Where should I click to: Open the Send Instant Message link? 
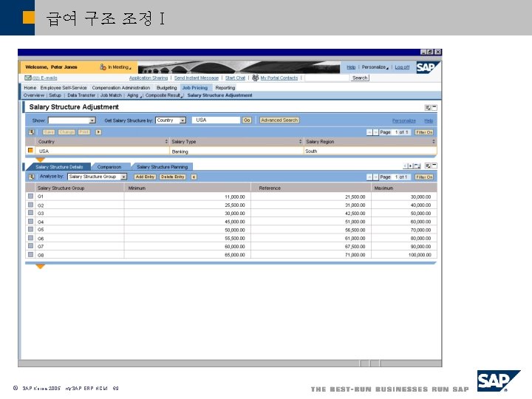pyautogui.click(x=197, y=78)
